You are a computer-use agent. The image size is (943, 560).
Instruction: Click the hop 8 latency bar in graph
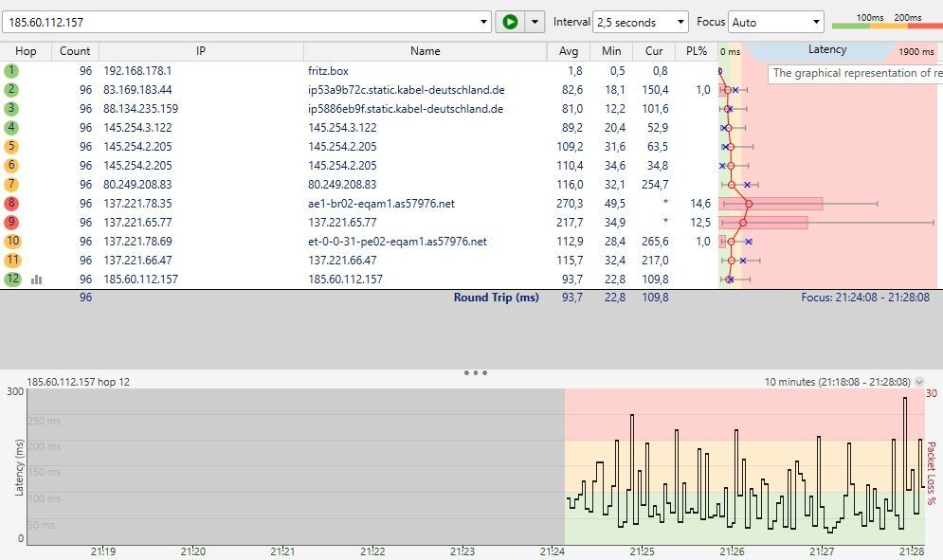point(771,204)
